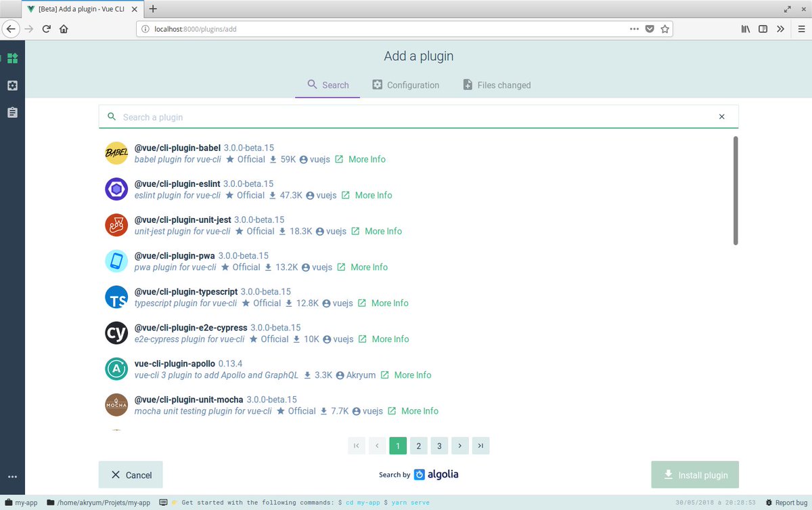Click the Install plugin button
Image resolution: width=812 pixels, height=510 pixels.
coord(695,475)
